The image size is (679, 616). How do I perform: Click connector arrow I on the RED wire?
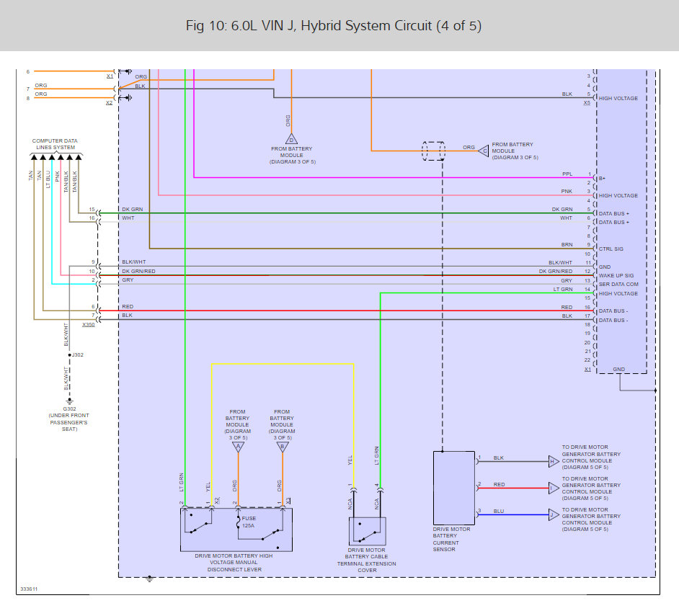coord(554,488)
